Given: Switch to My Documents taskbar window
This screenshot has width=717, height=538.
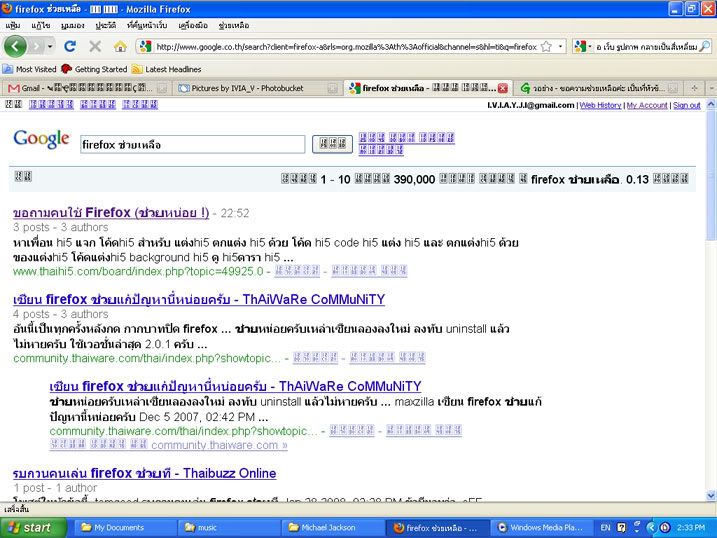Looking at the screenshot, I should click(125, 527).
